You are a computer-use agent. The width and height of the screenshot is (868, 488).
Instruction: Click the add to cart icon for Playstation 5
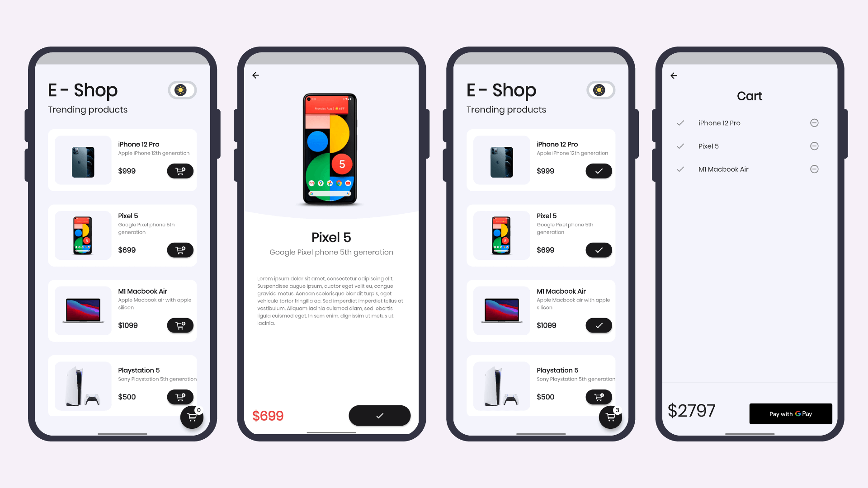coord(180,397)
